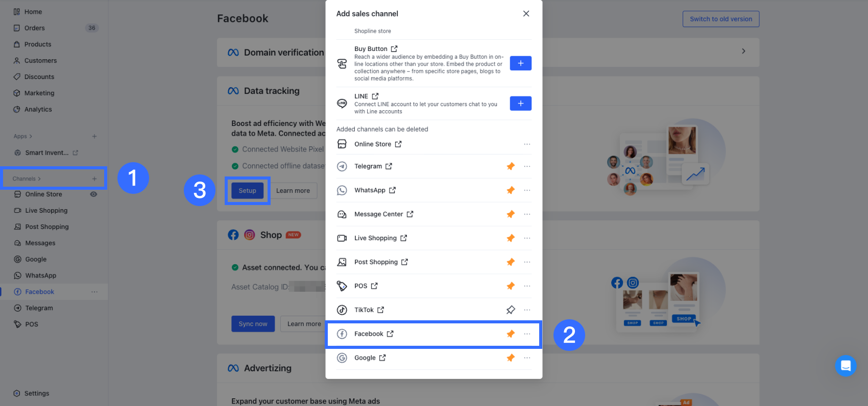Image resolution: width=868 pixels, height=406 pixels.
Task: Click the Google channel icon in dialog
Action: (x=342, y=358)
